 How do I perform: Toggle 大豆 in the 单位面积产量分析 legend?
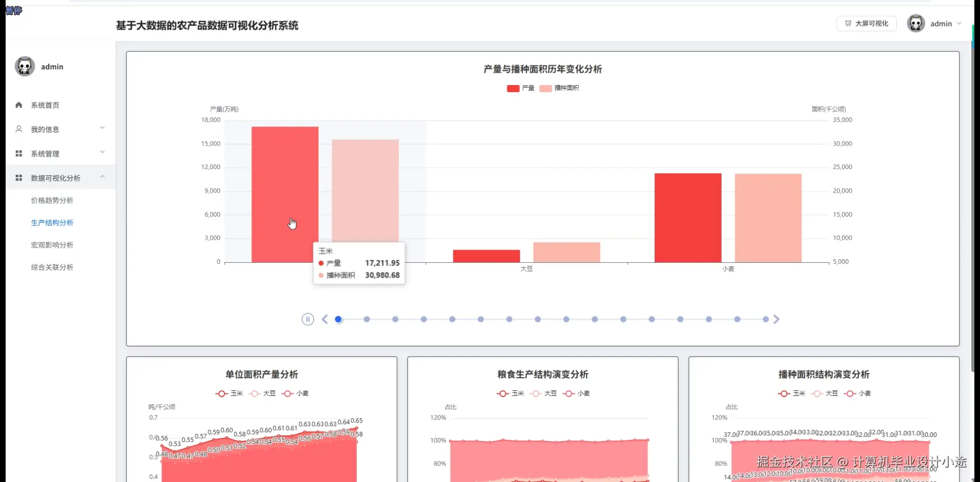coord(262,393)
